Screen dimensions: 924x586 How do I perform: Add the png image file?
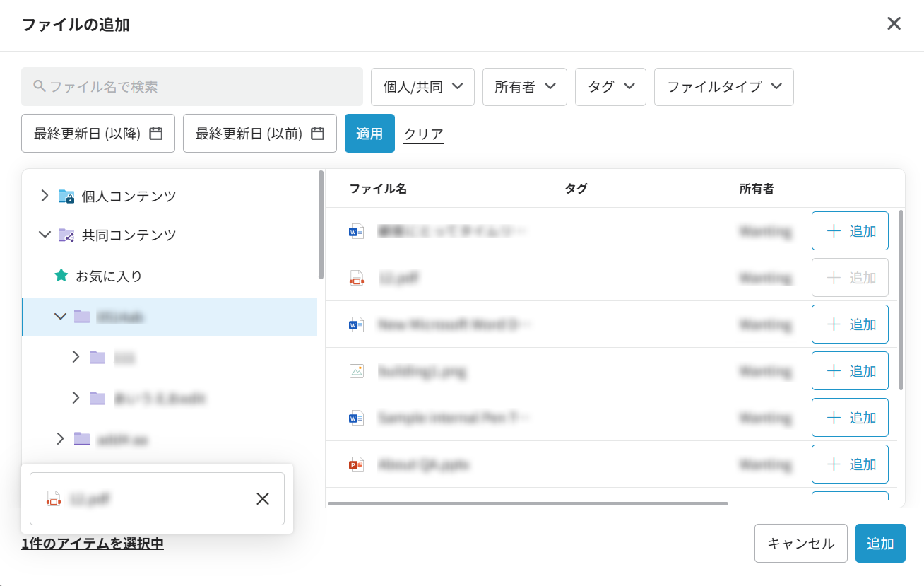[x=850, y=371]
